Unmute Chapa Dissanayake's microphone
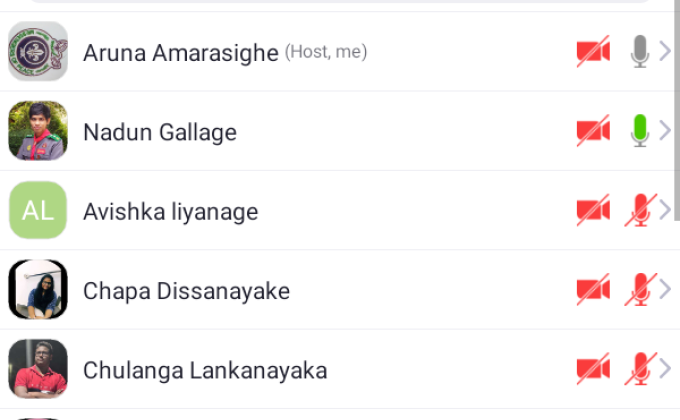This screenshot has width=680, height=420. tap(640, 290)
